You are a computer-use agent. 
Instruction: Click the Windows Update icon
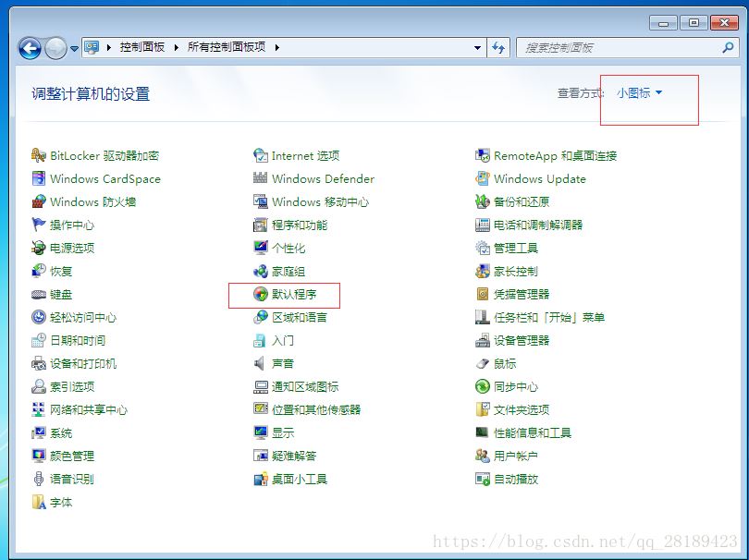point(483,178)
